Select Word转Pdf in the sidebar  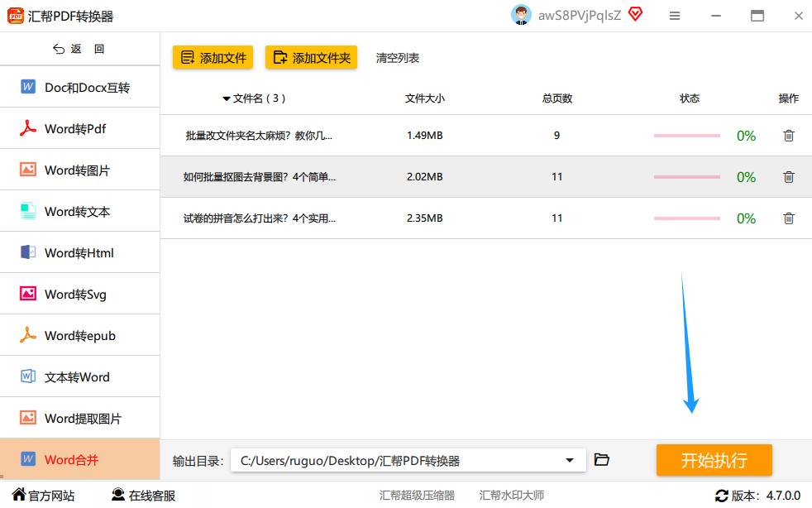click(79, 128)
